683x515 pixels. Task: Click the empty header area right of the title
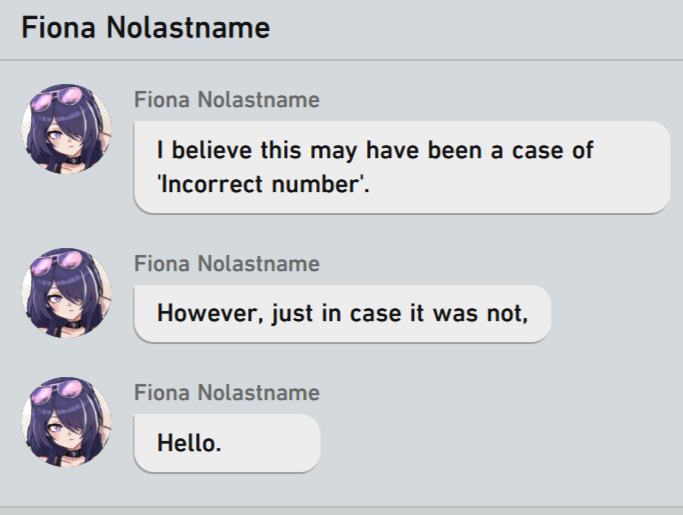point(480,28)
